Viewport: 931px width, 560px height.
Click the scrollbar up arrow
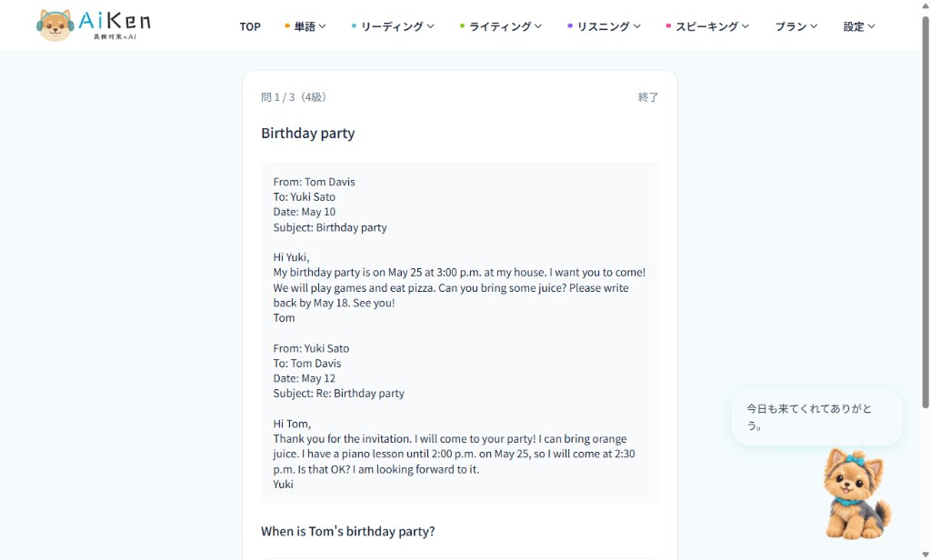(925, 5)
